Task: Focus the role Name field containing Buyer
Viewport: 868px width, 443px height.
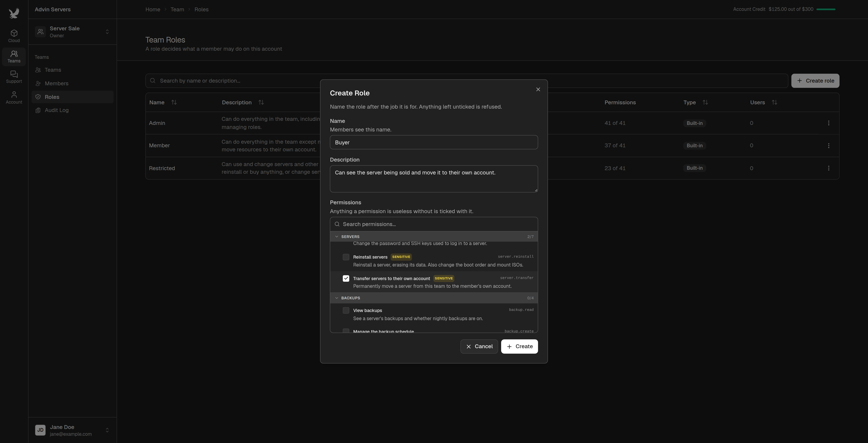Action: (x=434, y=142)
